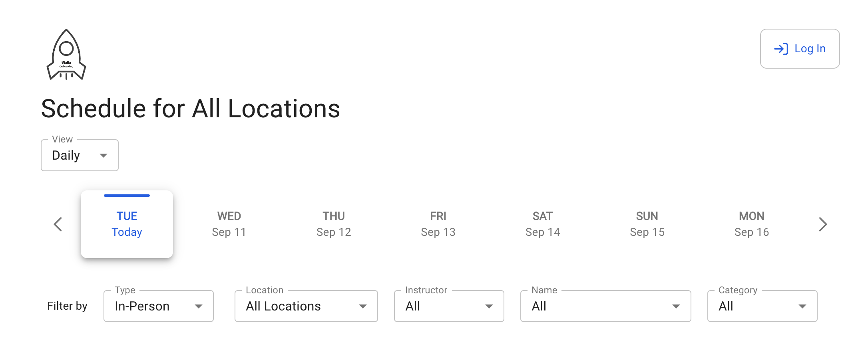Expand the Name filter dropdown
The width and height of the screenshot is (868, 344).
(x=605, y=306)
